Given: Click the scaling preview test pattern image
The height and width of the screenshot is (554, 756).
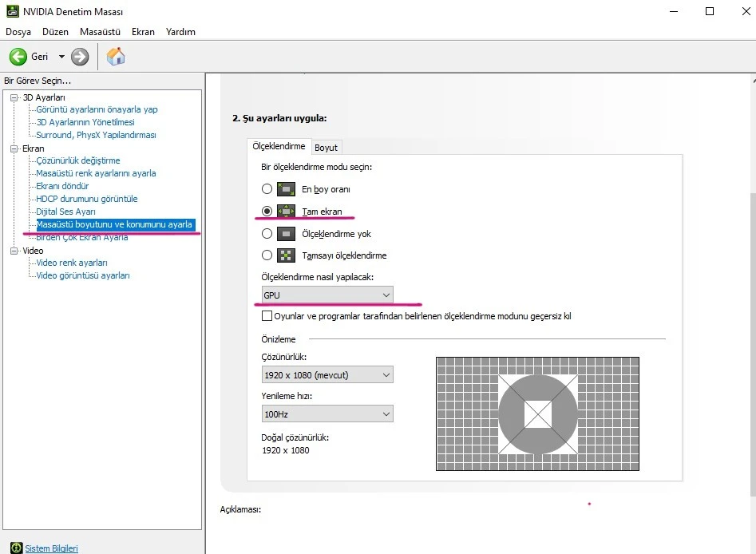Looking at the screenshot, I should (x=537, y=414).
